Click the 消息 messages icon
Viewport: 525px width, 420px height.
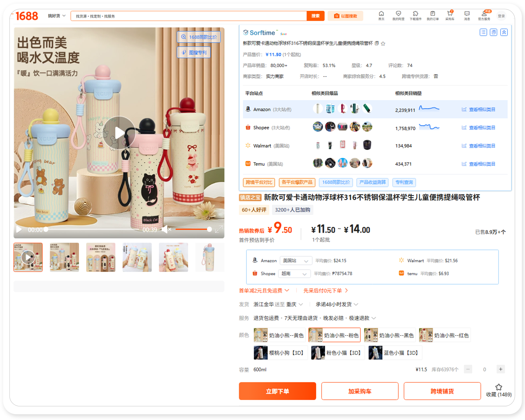pos(467,15)
